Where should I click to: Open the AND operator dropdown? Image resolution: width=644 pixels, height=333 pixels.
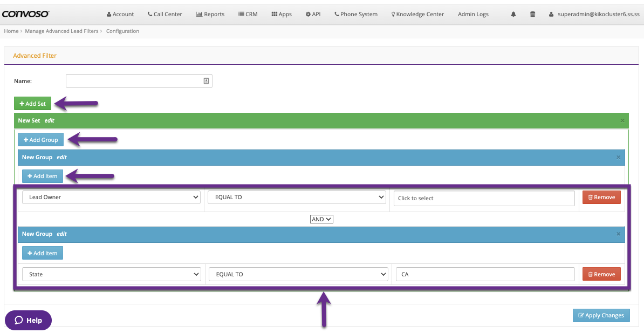click(x=321, y=219)
